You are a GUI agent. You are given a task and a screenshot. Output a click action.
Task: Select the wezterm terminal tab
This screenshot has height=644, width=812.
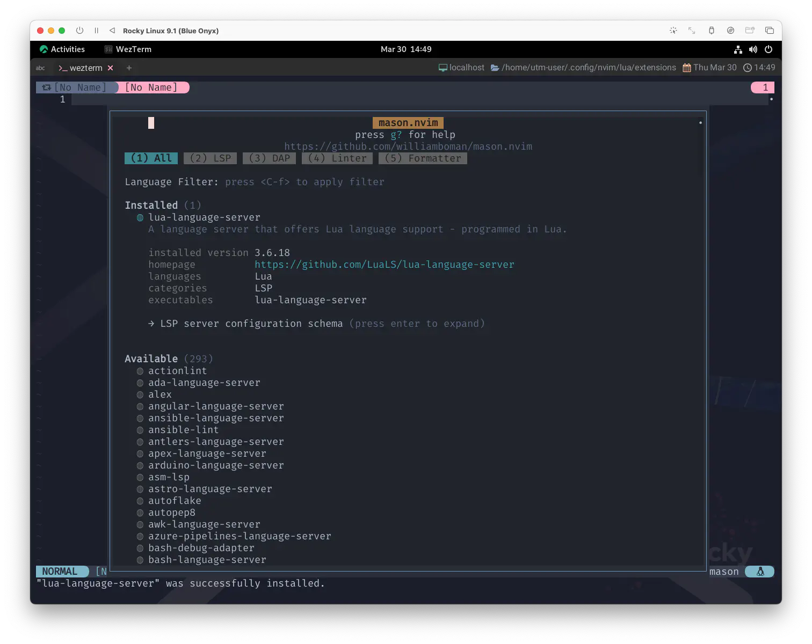click(x=81, y=68)
